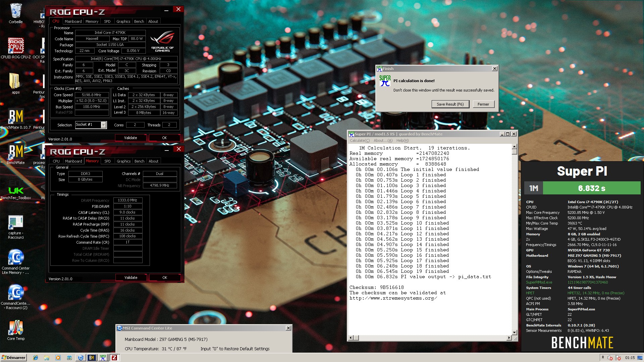Click the red-X action center flag tray icon
Viewport: 644px width, 362px height.
[x=618, y=358]
